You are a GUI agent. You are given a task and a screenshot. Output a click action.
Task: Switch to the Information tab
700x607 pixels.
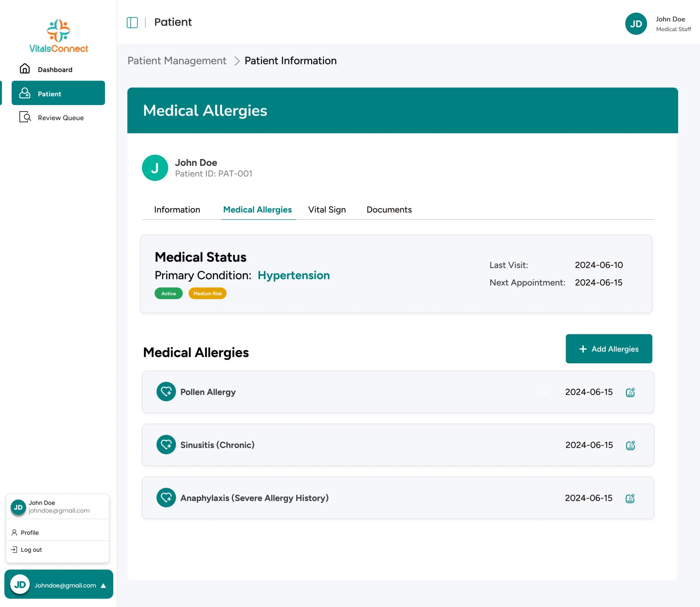click(x=177, y=210)
